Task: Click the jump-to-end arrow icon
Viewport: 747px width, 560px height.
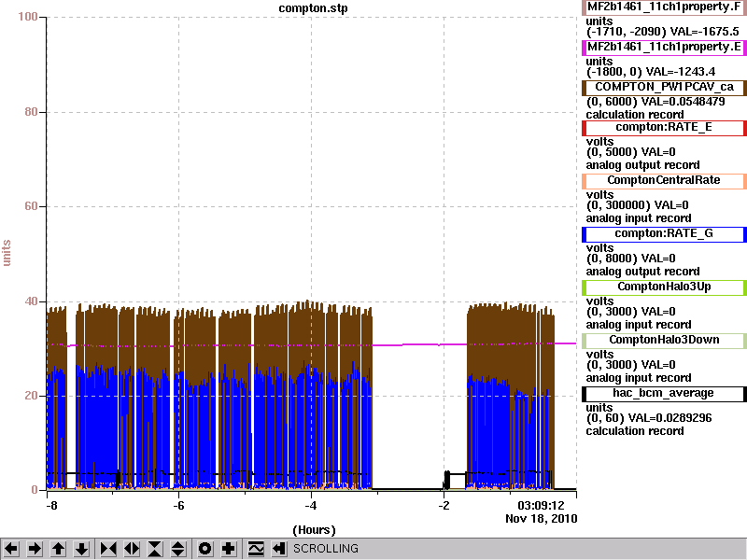Action: point(279,549)
